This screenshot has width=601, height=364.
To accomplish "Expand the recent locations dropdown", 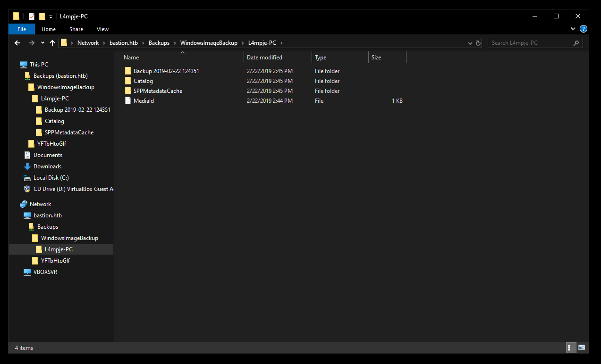I will 42,43.
